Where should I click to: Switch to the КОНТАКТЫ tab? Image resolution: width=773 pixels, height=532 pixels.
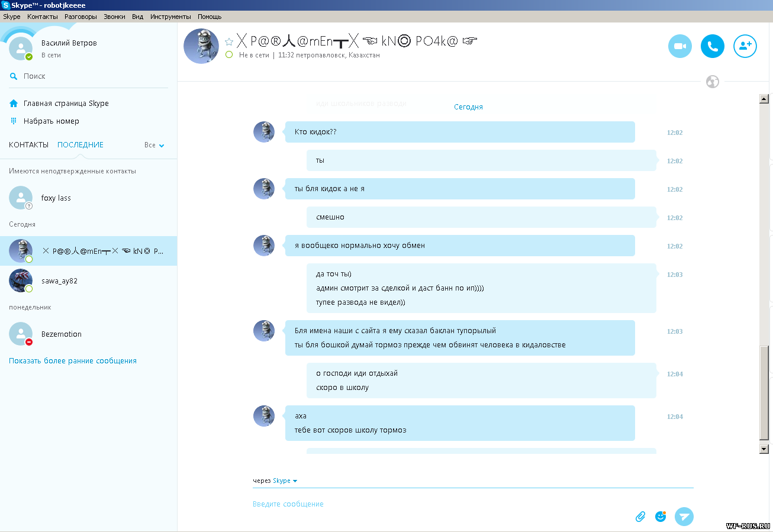coord(28,145)
